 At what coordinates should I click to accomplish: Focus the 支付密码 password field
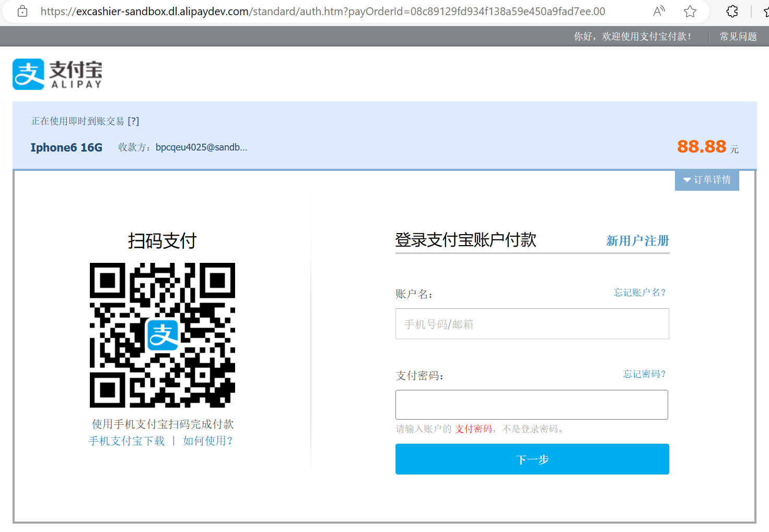click(x=532, y=404)
